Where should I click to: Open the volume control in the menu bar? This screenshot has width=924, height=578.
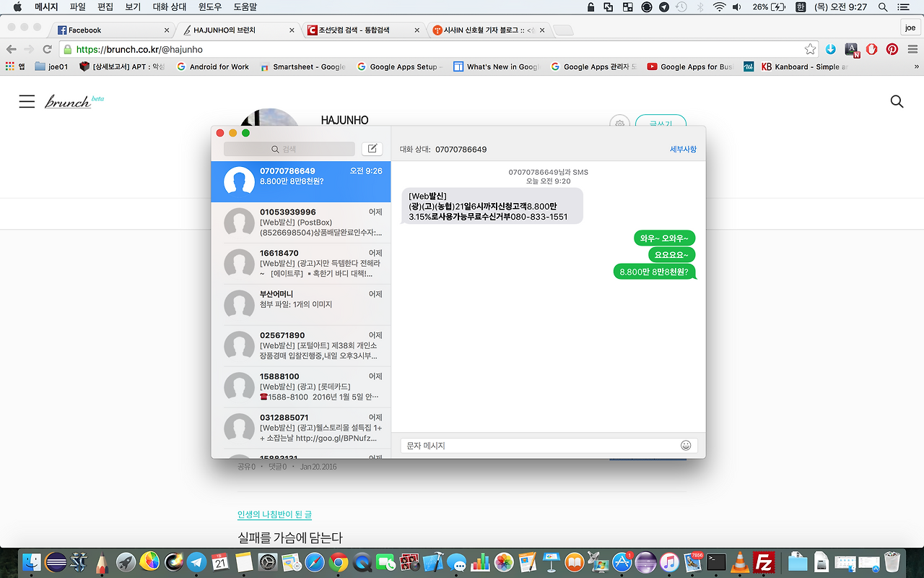(737, 7)
